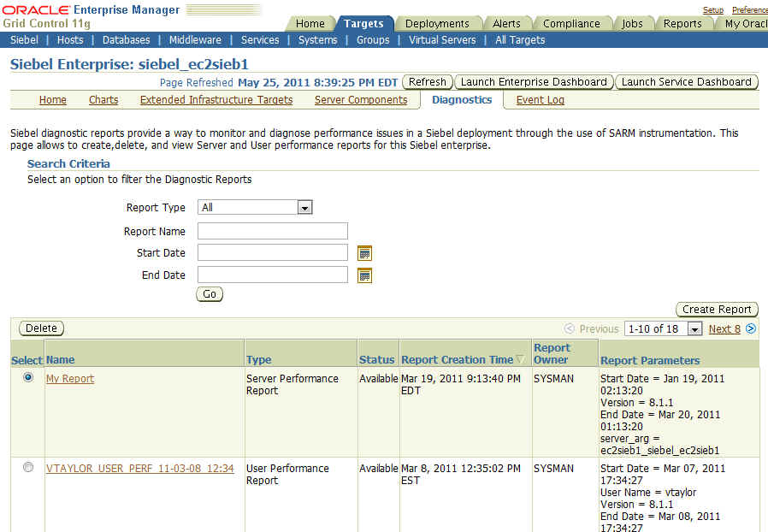Image resolution: width=768 pixels, height=532 pixels.
Task: Open the Event Log link
Action: coord(541,100)
